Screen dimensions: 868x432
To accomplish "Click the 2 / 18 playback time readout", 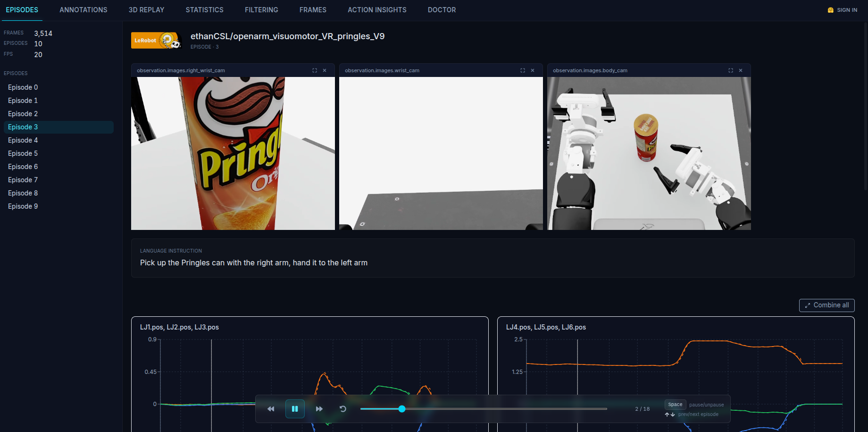I will (x=643, y=409).
